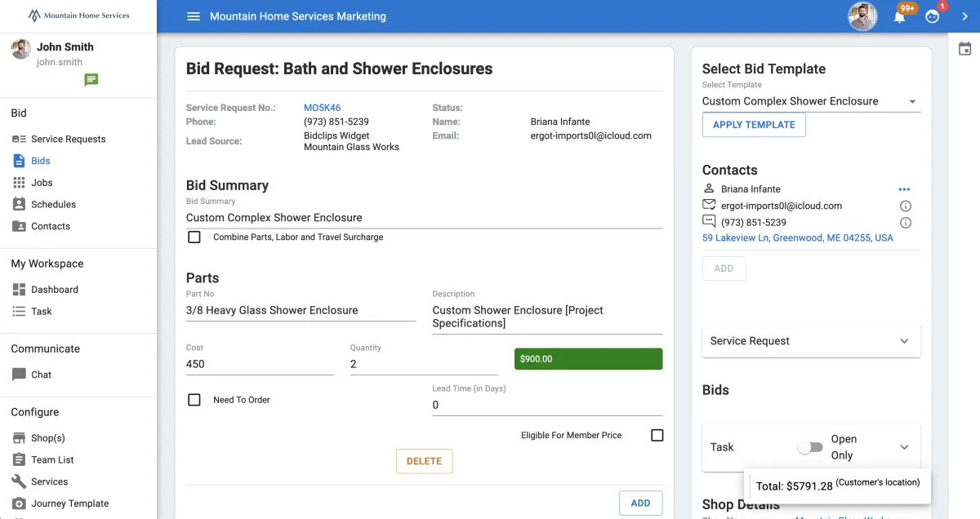Click info icon next to contact phone
The image size is (980, 519).
905,223
